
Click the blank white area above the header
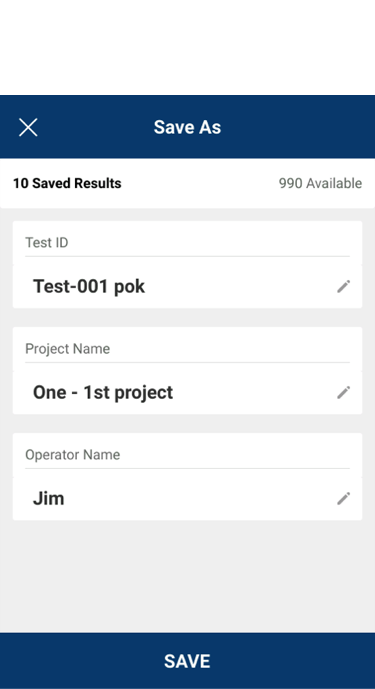click(187, 47)
